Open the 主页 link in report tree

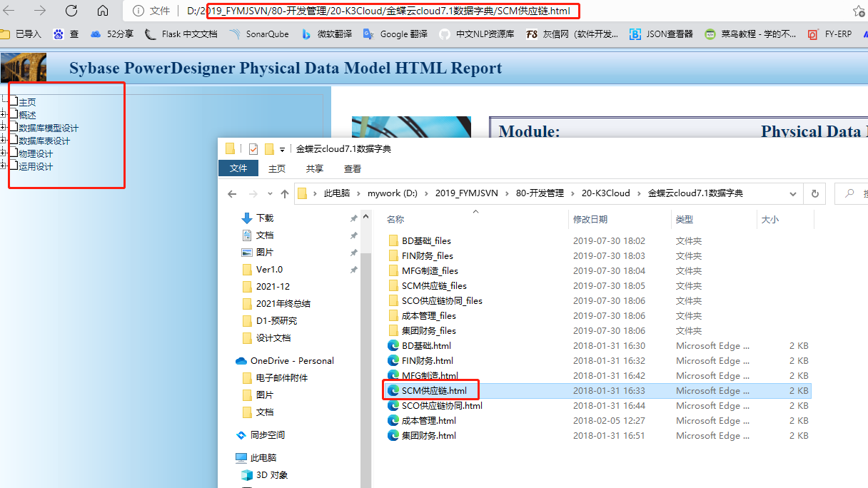[x=27, y=102]
